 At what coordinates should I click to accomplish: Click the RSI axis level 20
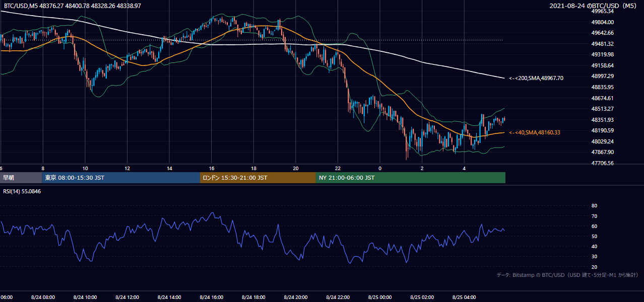pos(594,267)
